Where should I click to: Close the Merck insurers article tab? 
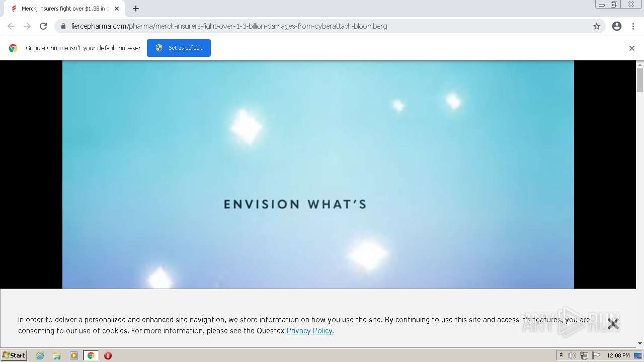click(117, 9)
